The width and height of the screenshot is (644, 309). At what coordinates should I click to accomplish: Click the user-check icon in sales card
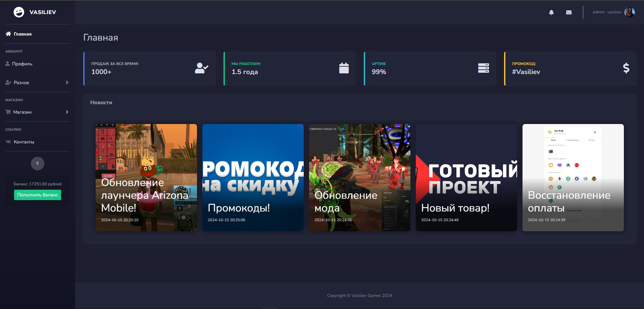coord(202,68)
